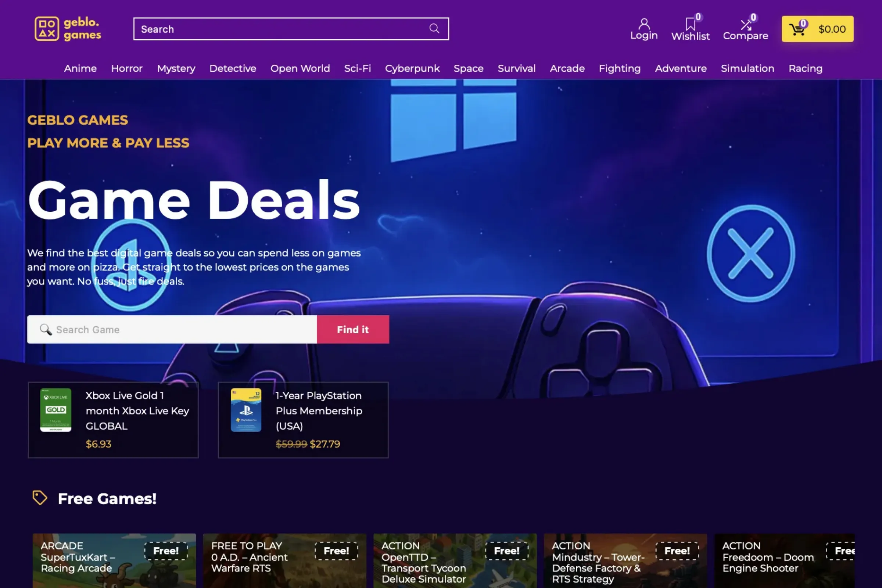Select the Cyberpunk category in the menu
The image size is (882, 588).
412,68
